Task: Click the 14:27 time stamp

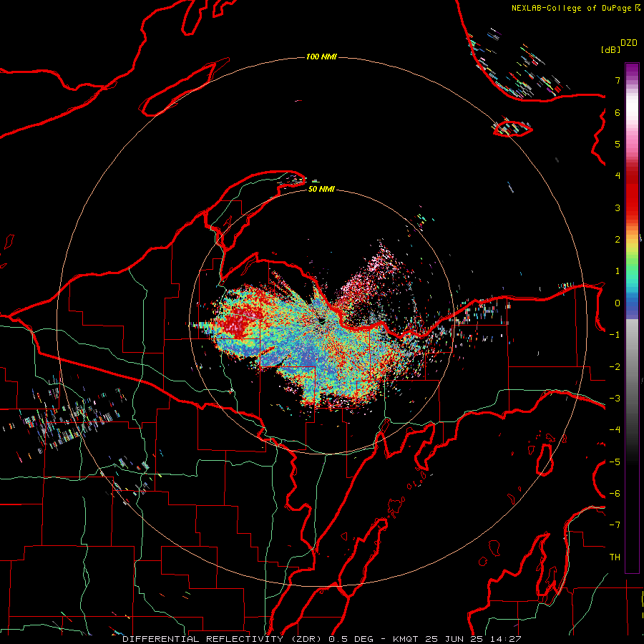Action: coord(506,639)
